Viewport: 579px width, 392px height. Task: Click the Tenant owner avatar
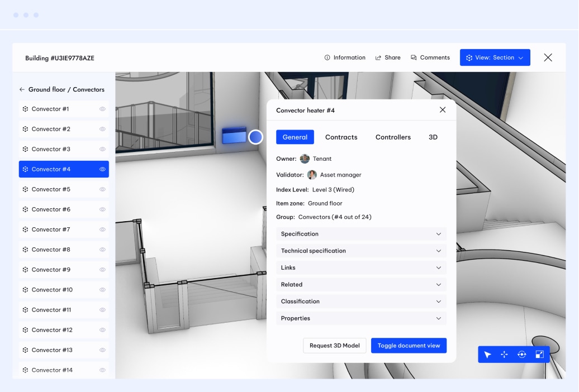(x=305, y=159)
